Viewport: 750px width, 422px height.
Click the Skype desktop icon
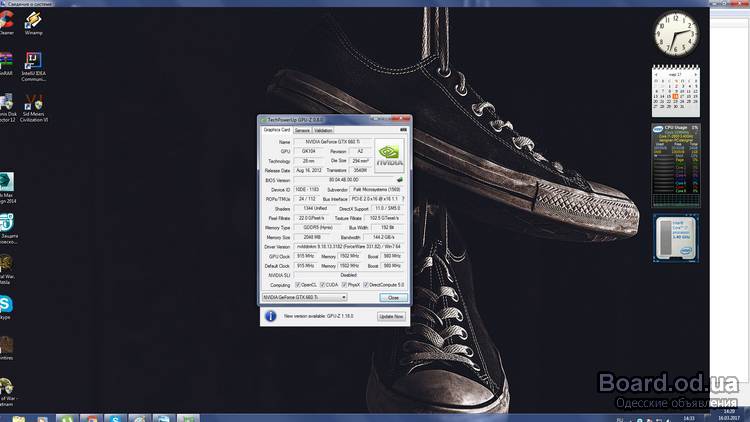point(6,307)
